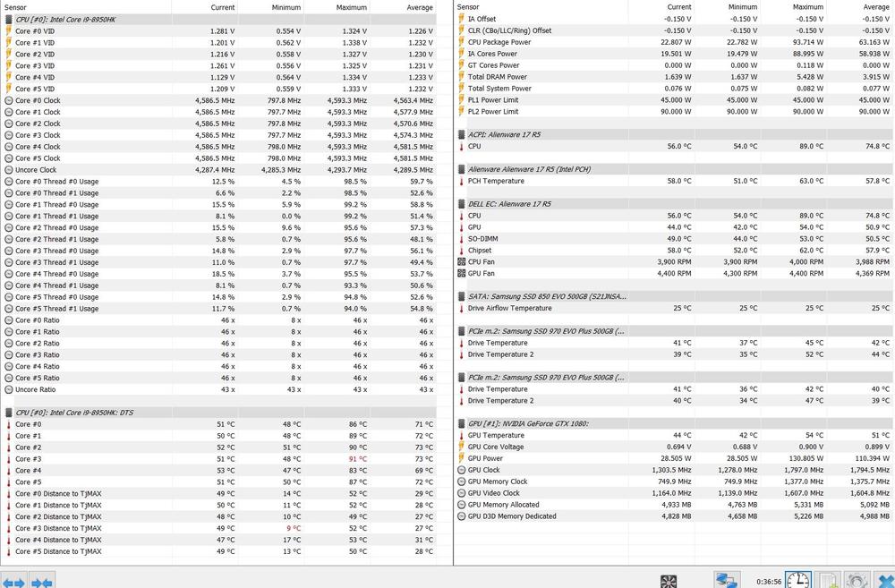Close sensors with the blue X icon

pyautogui.click(x=885, y=581)
